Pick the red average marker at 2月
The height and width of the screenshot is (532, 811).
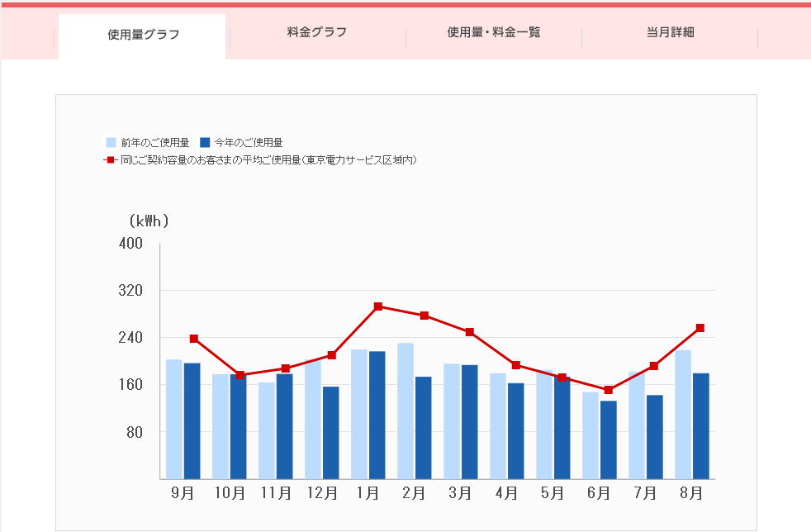(x=424, y=316)
